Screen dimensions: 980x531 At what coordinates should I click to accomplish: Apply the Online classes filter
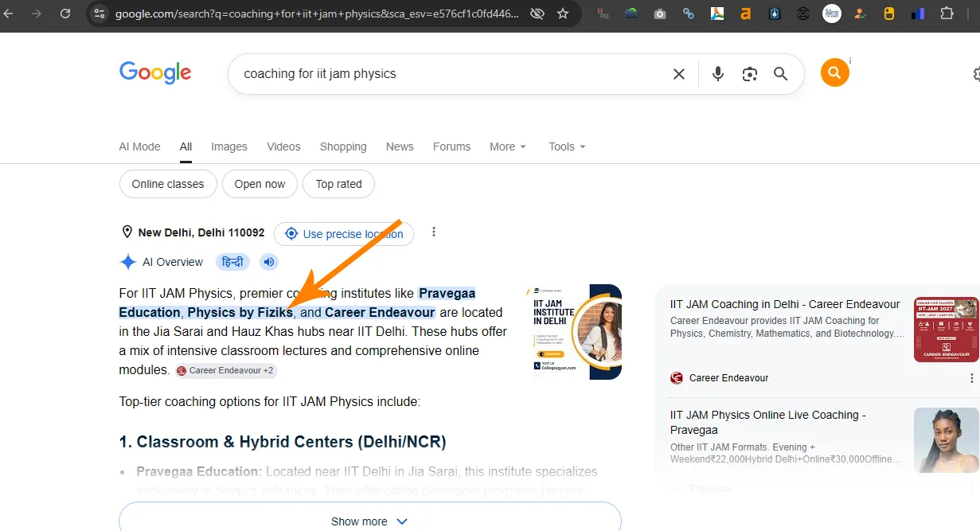[168, 184]
